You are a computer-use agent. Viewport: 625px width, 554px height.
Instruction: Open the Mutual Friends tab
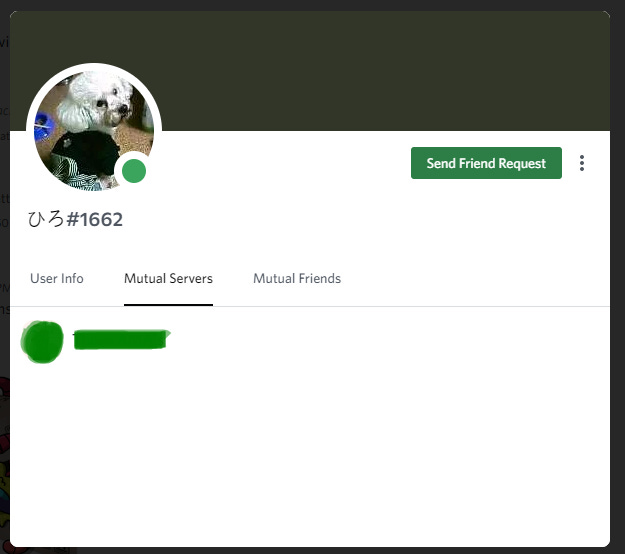coord(297,278)
